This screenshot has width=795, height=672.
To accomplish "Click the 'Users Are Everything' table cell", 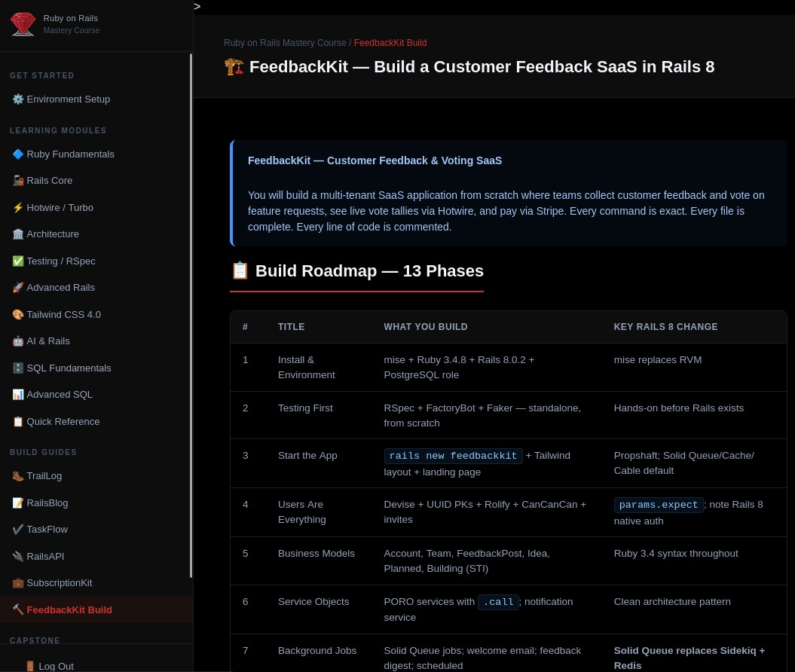I will tap(319, 512).
